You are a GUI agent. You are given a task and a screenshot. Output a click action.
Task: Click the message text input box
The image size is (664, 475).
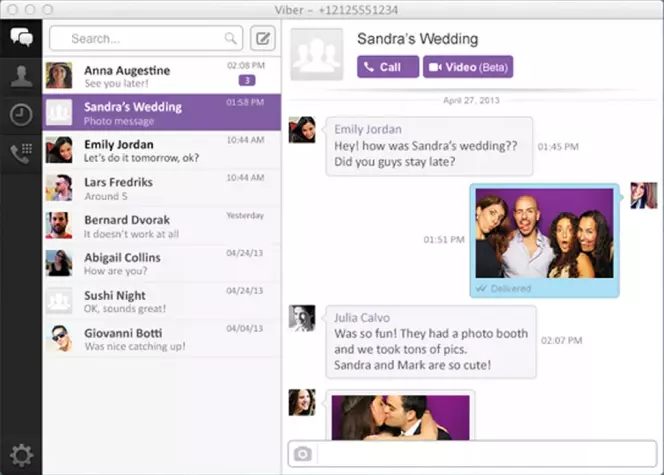click(486, 454)
